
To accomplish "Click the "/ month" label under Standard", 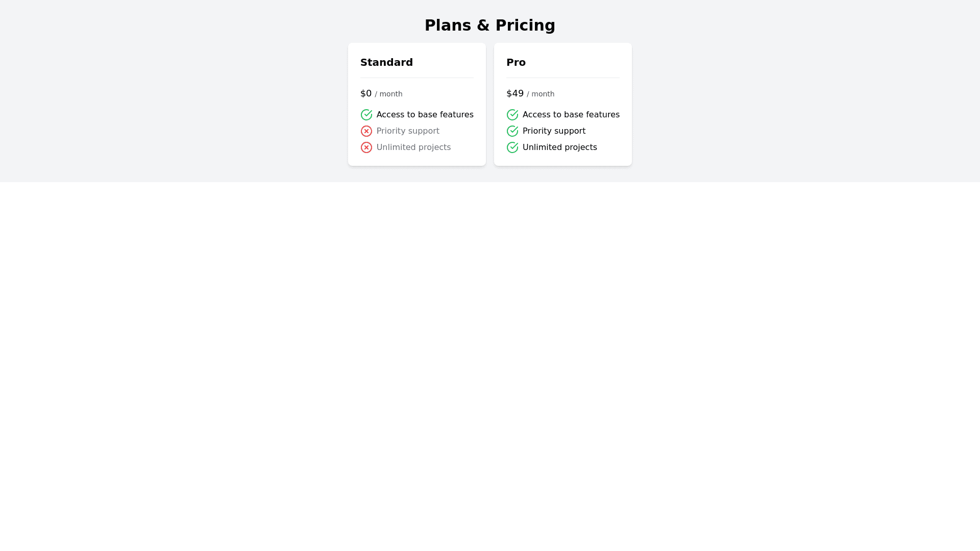I will pyautogui.click(x=388, y=94).
